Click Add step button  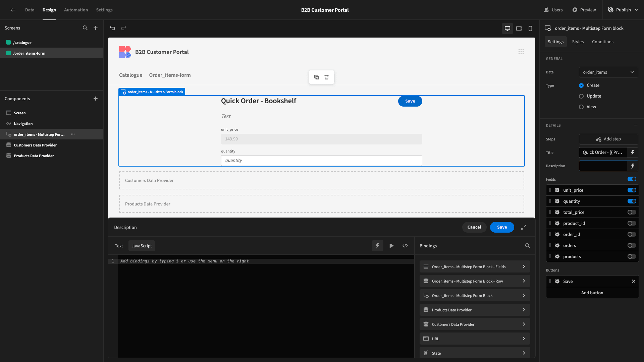(x=609, y=139)
